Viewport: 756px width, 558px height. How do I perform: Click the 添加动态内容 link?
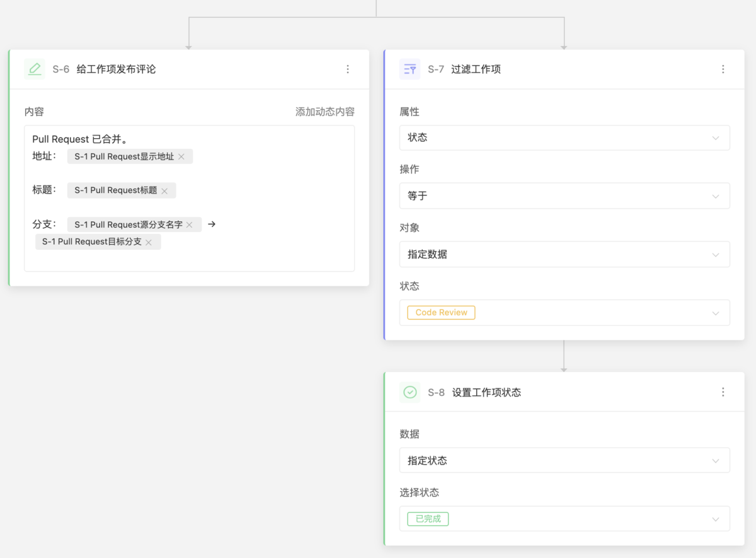(x=325, y=112)
